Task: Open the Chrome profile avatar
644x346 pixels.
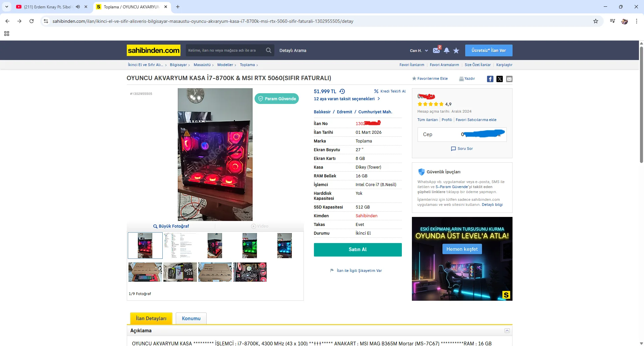Action: click(625, 21)
